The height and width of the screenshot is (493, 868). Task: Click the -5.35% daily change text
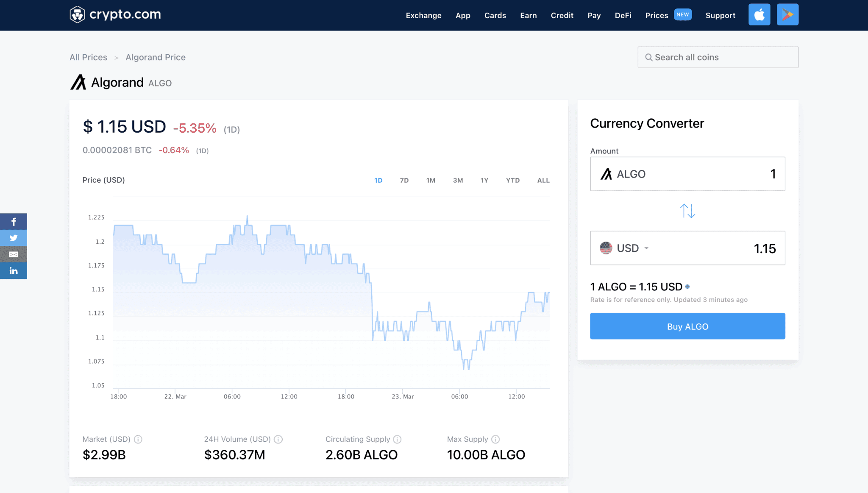(x=195, y=128)
